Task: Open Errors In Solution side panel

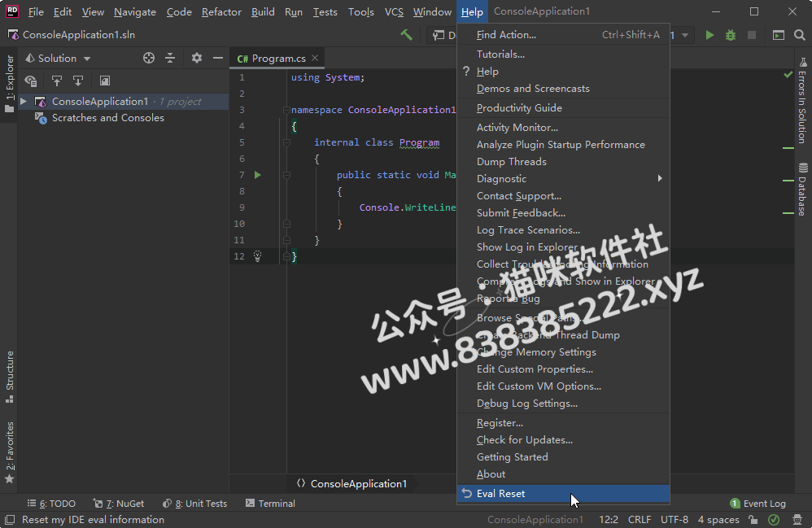Action: coord(803,100)
